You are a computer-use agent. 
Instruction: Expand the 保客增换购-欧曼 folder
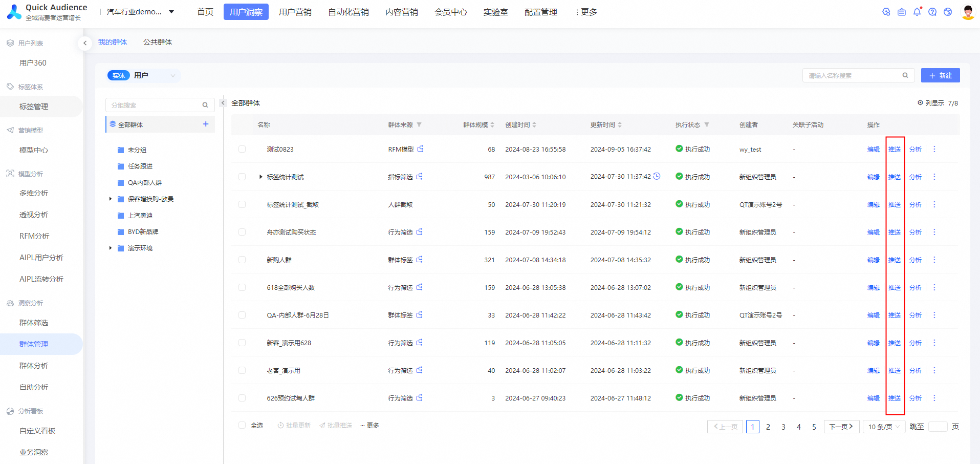pos(110,199)
